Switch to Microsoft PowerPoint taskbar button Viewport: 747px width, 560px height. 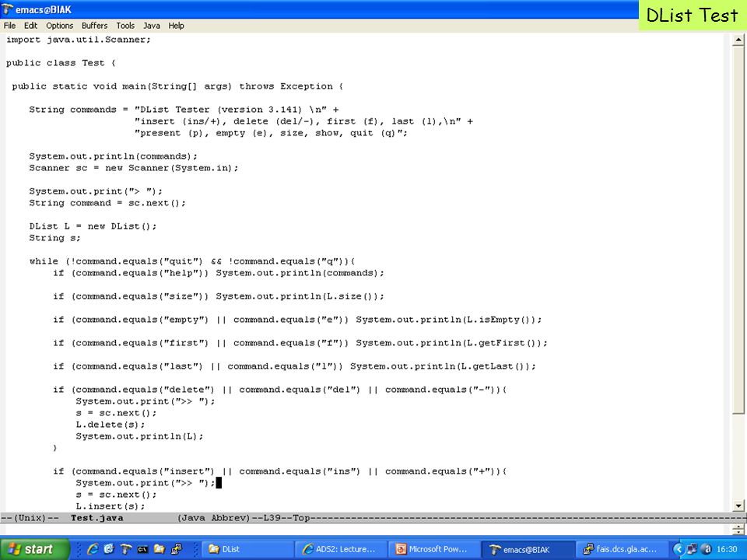pyautogui.click(x=434, y=549)
